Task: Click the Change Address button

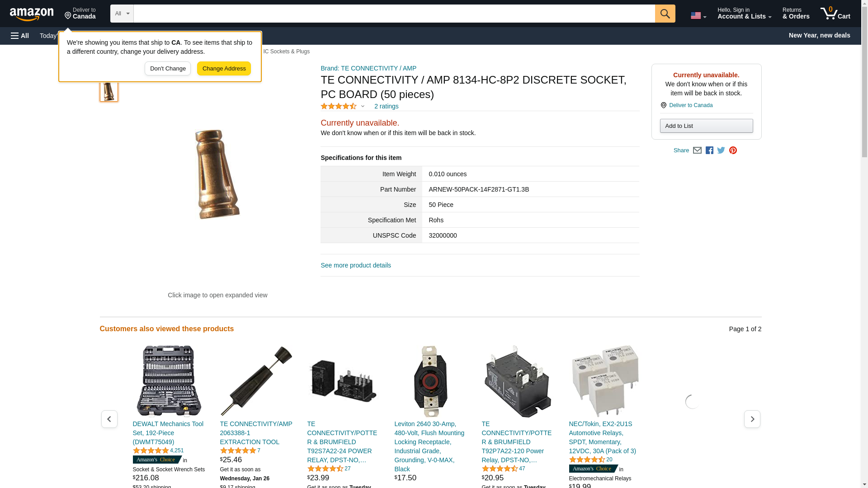Action: click(224, 69)
